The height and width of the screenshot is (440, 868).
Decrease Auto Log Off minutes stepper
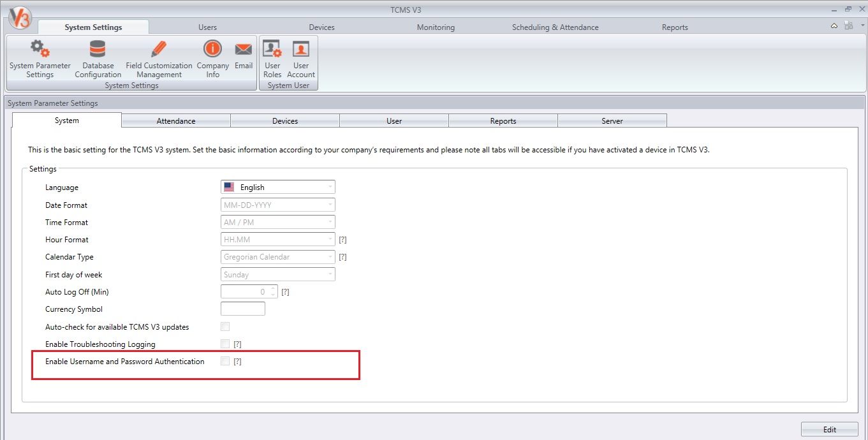pyautogui.click(x=273, y=295)
